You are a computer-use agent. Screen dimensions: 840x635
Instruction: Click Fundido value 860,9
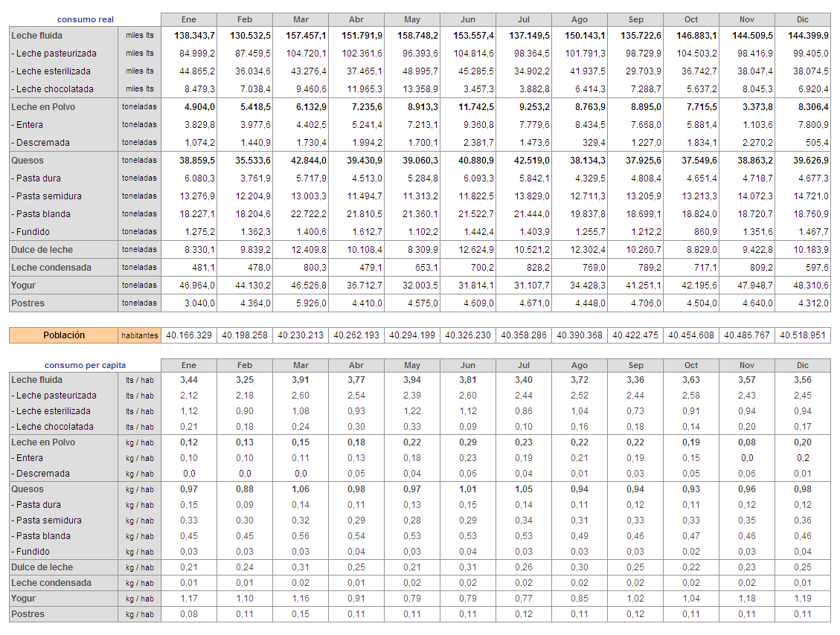pos(705,232)
